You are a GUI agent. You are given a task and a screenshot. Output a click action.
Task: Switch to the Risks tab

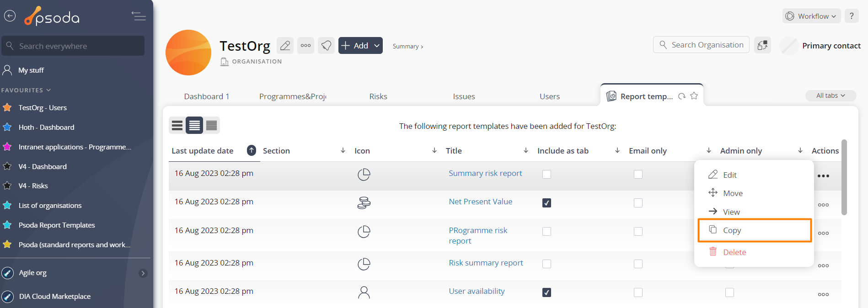point(378,96)
